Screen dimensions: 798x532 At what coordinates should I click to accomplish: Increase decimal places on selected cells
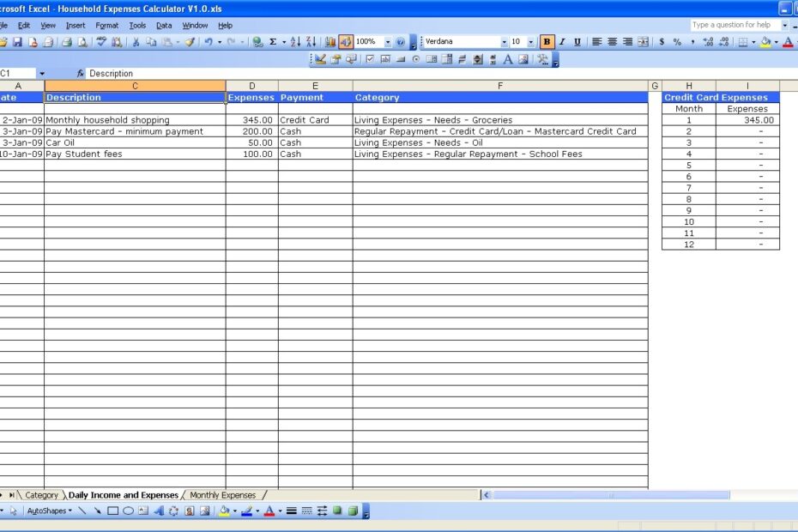pos(707,40)
